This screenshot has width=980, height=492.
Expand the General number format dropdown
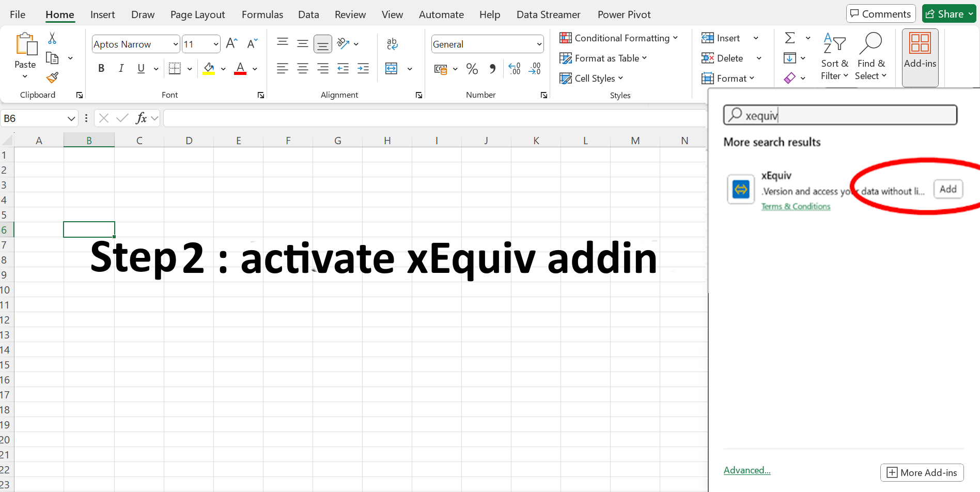point(539,44)
